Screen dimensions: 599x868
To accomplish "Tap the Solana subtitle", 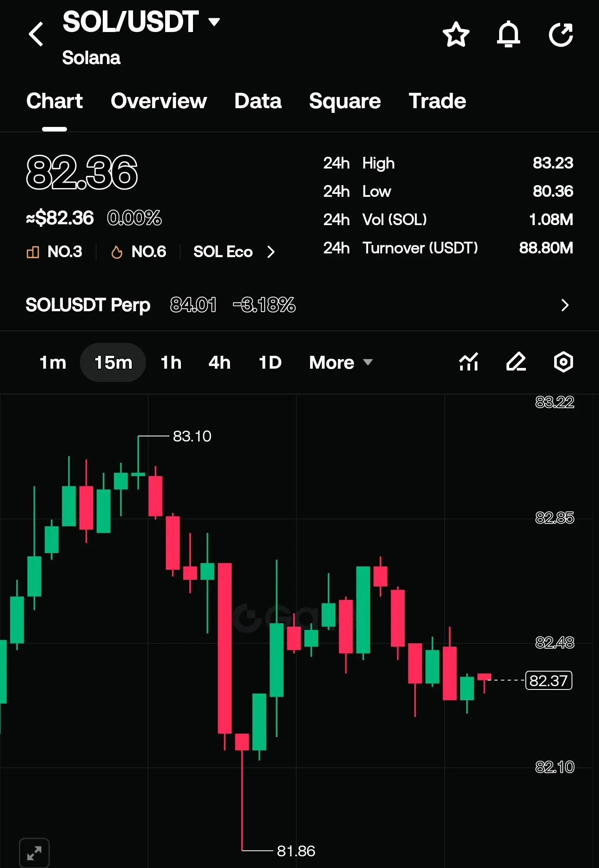I will [x=91, y=58].
